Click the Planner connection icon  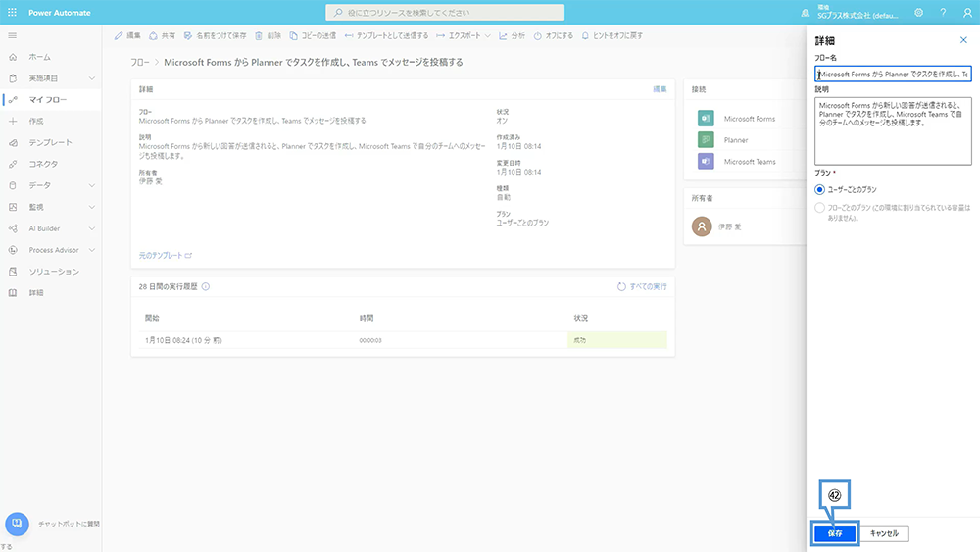tap(706, 140)
